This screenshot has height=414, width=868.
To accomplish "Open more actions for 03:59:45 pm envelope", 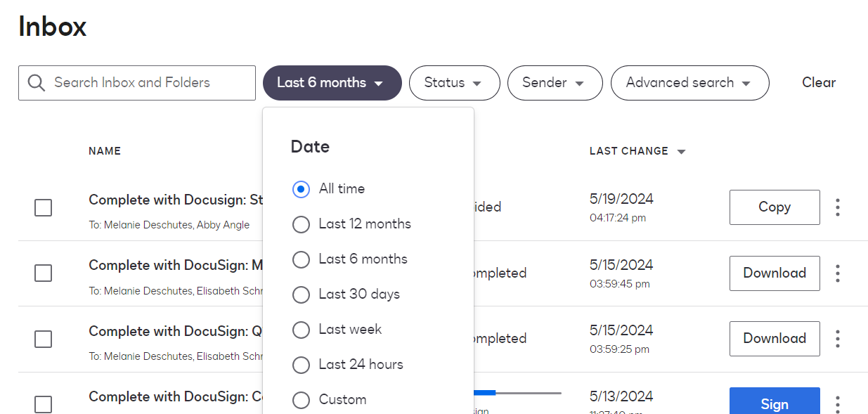I will tap(837, 273).
